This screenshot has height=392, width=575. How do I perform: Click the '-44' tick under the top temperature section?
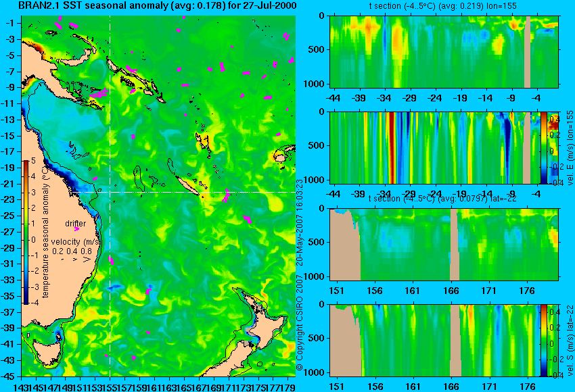pyautogui.click(x=333, y=98)
